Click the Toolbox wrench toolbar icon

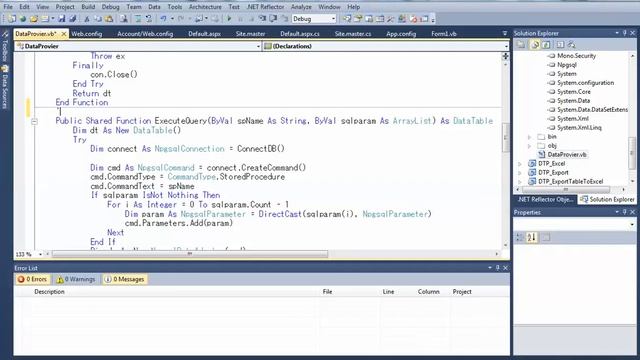(391, 19)
